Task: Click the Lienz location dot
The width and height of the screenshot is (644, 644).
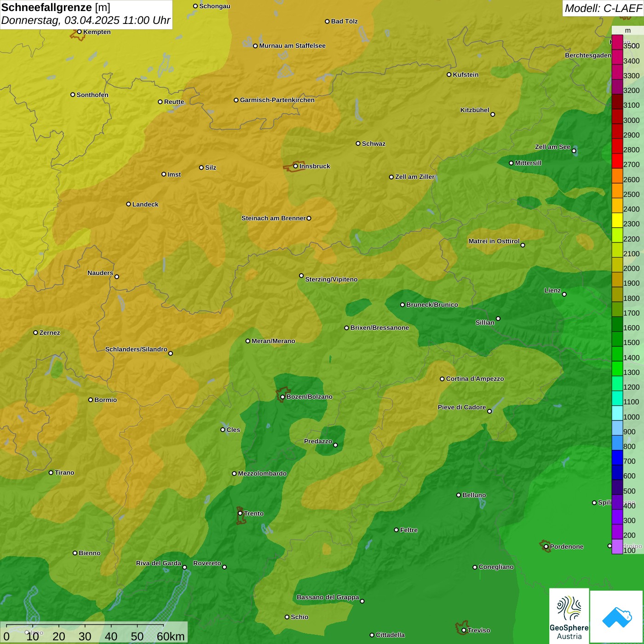Action: (x=564, y=294)
